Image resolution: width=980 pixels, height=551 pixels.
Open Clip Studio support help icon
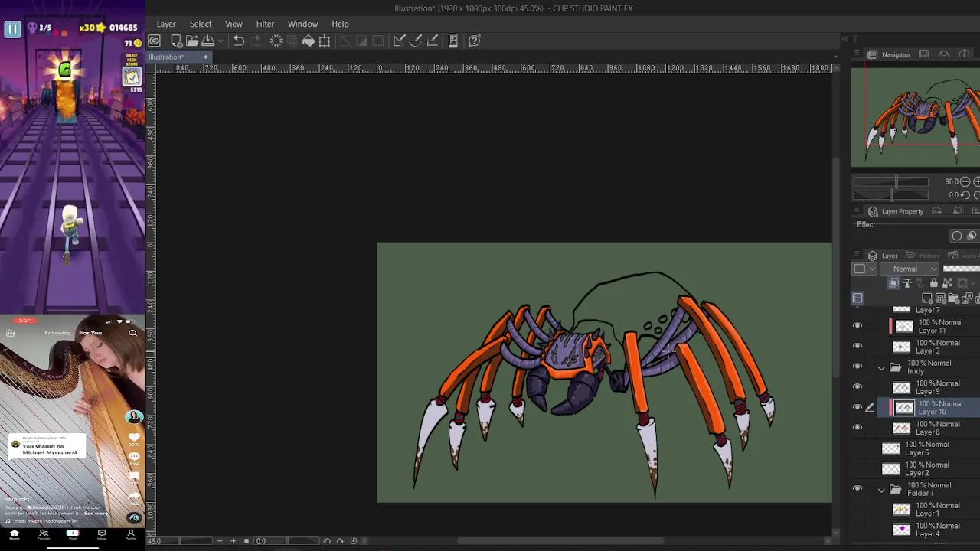click(474, 41)
